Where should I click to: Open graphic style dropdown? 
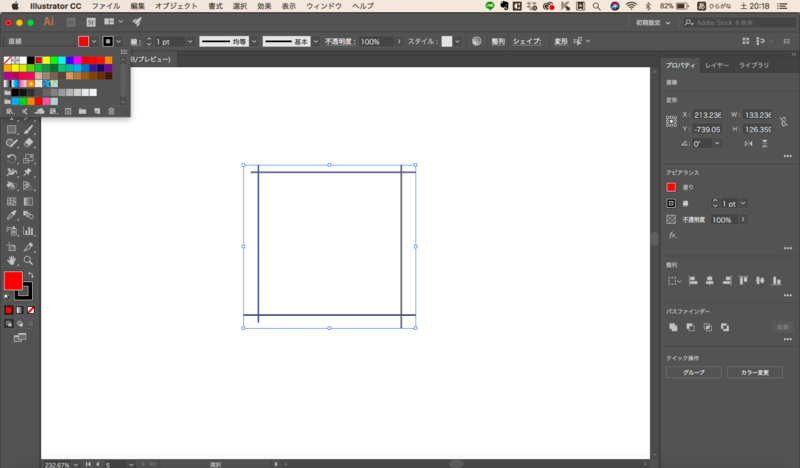coord(457,41)
